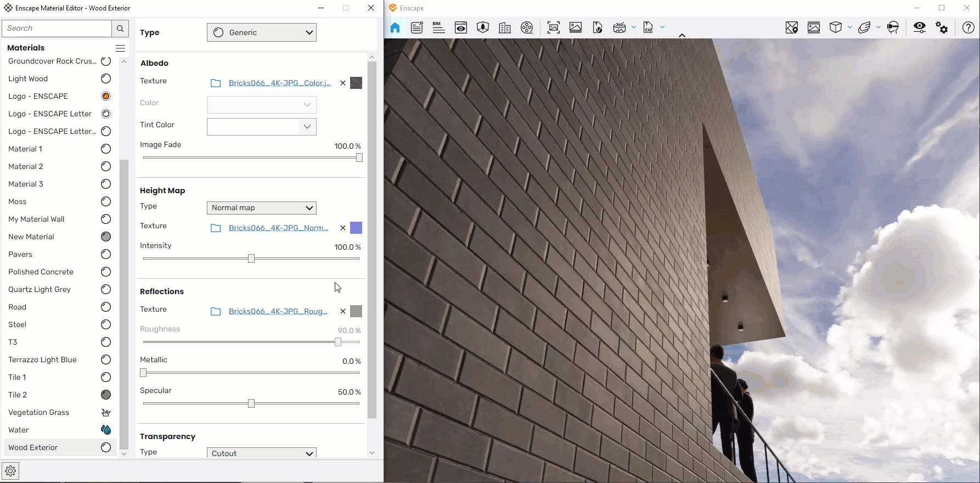Image resolution: width=980 pixels, height=483 pixels.
Task: Open the Tint Color dropdown
Action: coord(262,126)
